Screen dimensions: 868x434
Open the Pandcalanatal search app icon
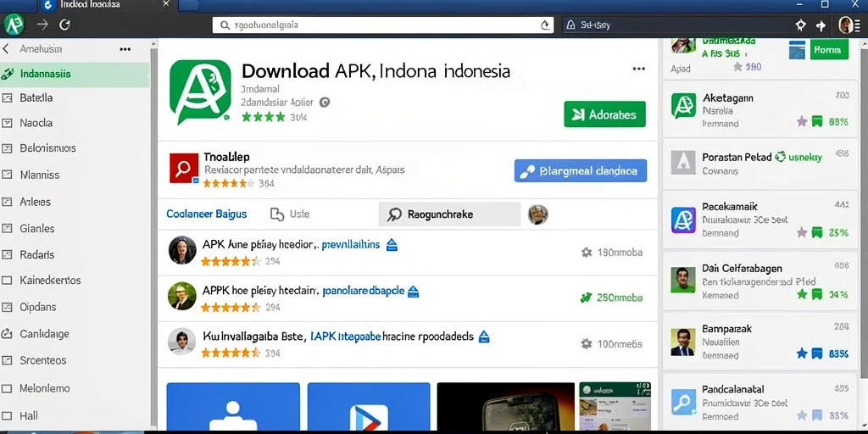683,403
